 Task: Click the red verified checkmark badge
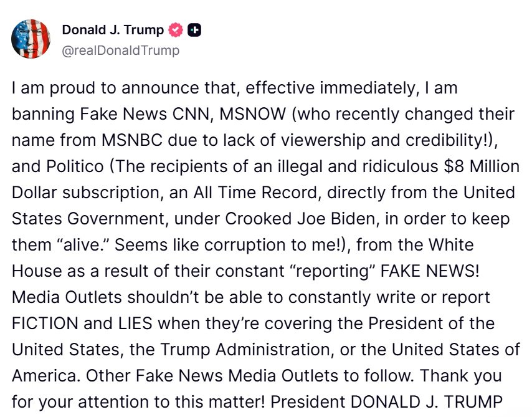point(176,30)
